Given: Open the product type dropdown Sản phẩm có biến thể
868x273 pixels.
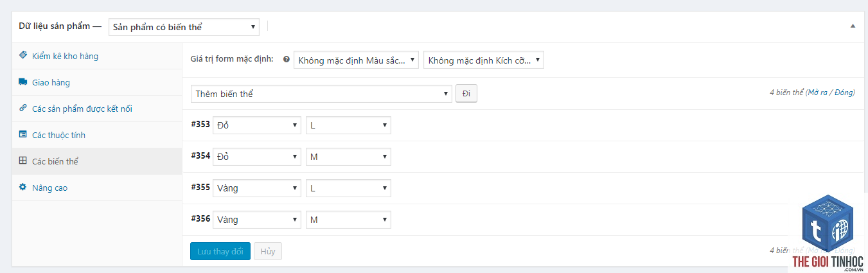Looking at the screenshot, I should coord(184,27).
